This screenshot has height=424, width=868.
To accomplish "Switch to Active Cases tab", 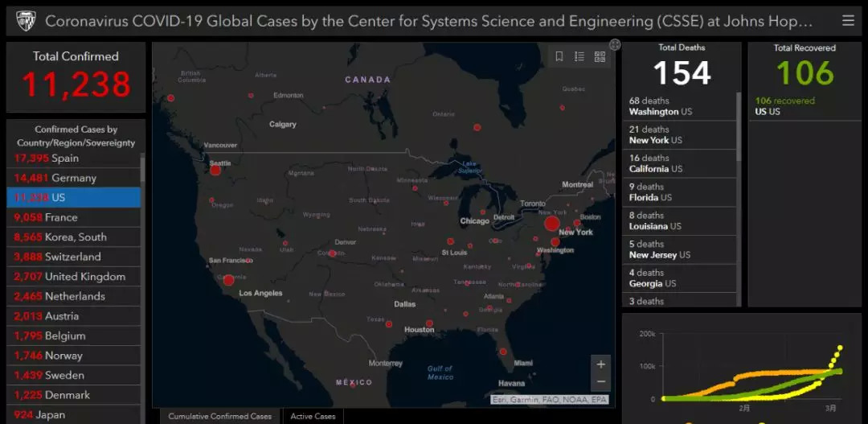I will (x=313, y=416).
